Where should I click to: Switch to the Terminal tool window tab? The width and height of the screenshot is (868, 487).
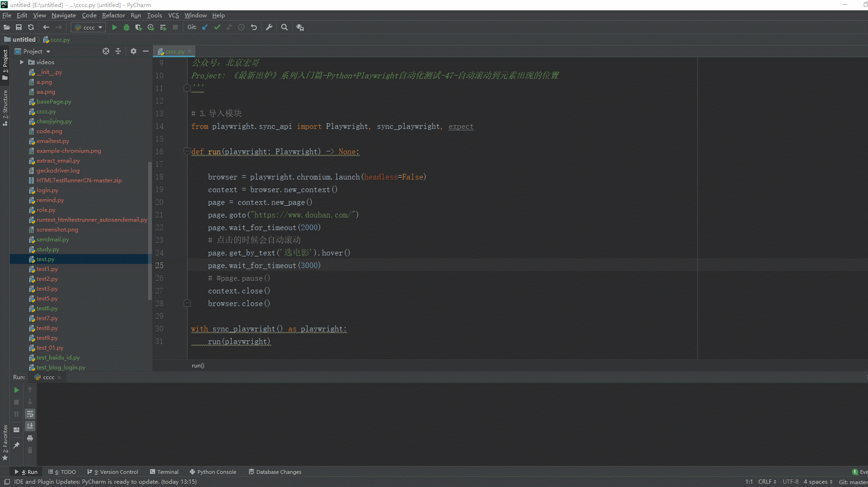point(164,472)
